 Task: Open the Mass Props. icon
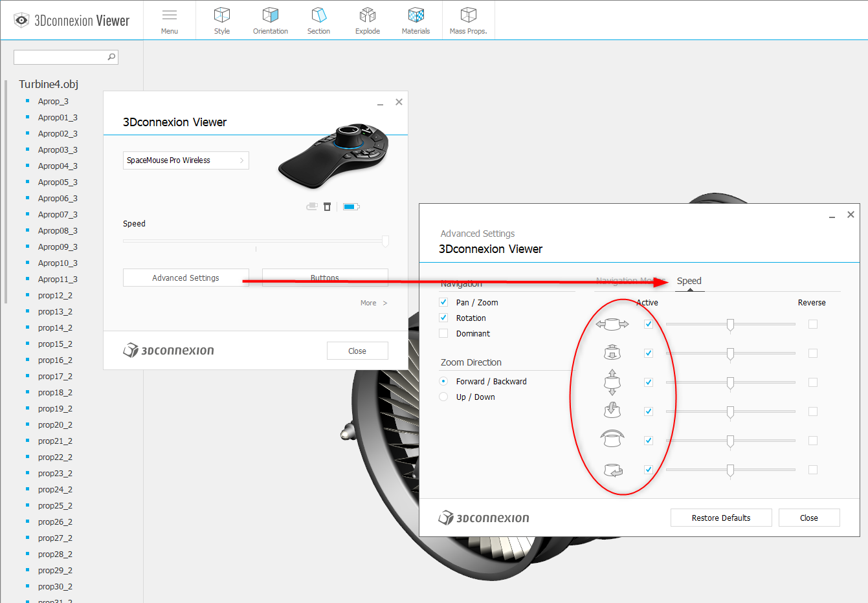[469, 15]
